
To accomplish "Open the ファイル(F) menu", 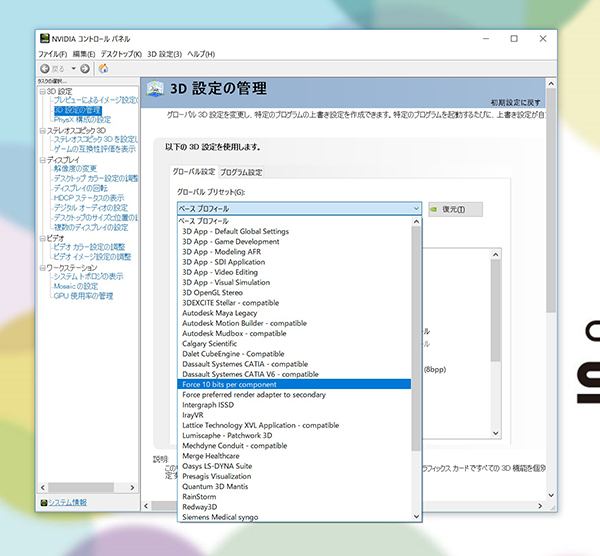I will click(52, 54).
